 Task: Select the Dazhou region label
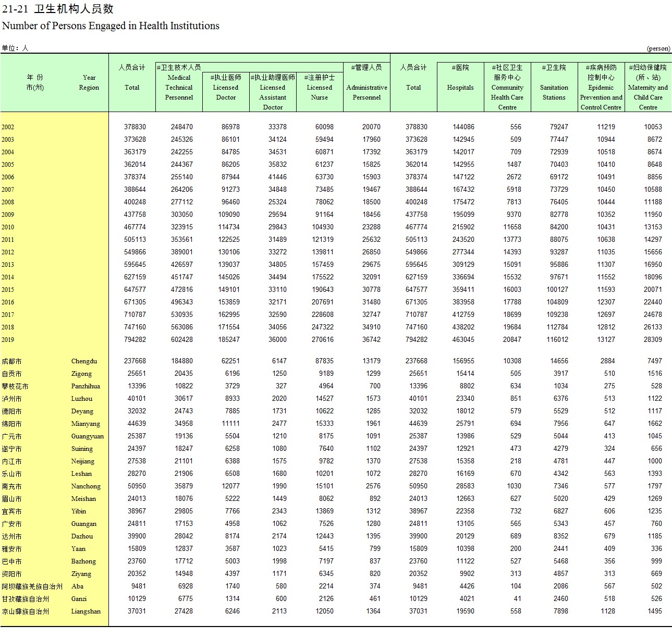(x=82, y=536)
